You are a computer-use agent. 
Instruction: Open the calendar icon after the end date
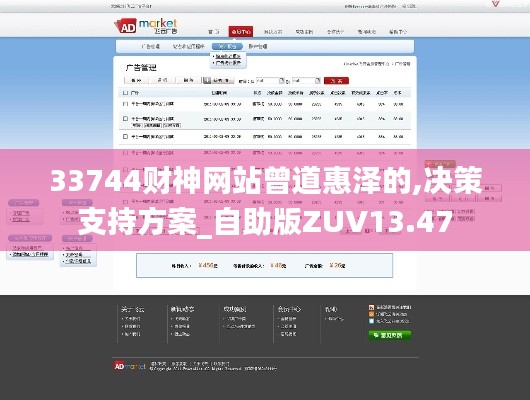[x=317, y=80]
